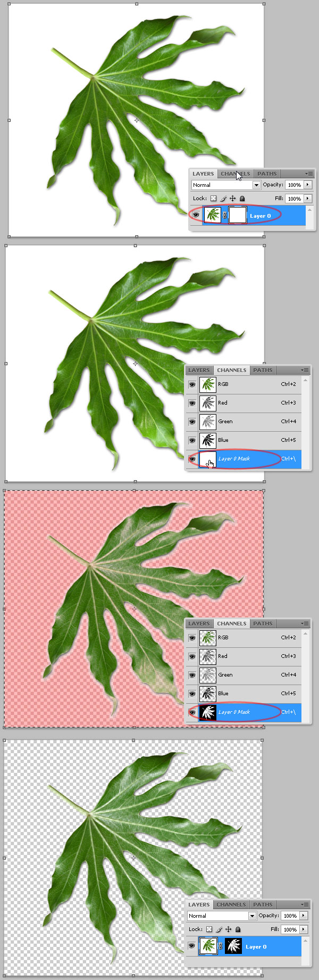This screenshot has height=980, width=319.
Task: Open Opacity slider arrow in top Layers panel
Action: (x=308, y=185)
